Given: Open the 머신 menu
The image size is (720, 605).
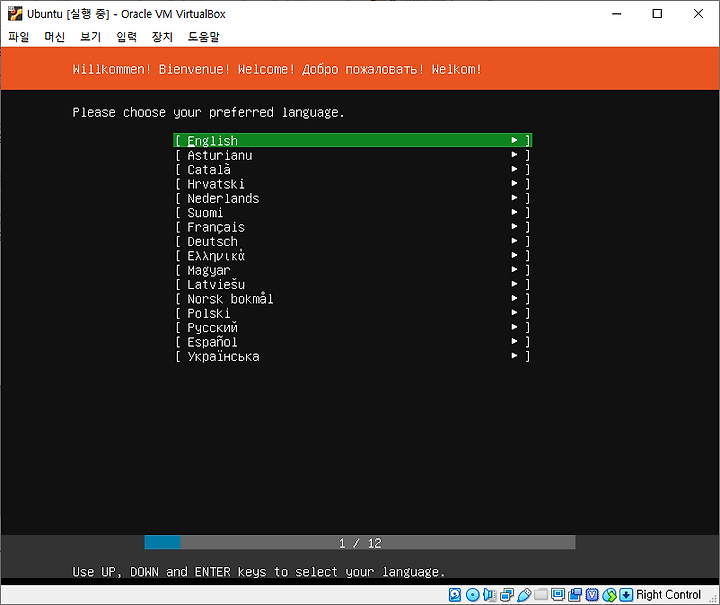Looking at the screenshot, I should (x=55, y=36).
